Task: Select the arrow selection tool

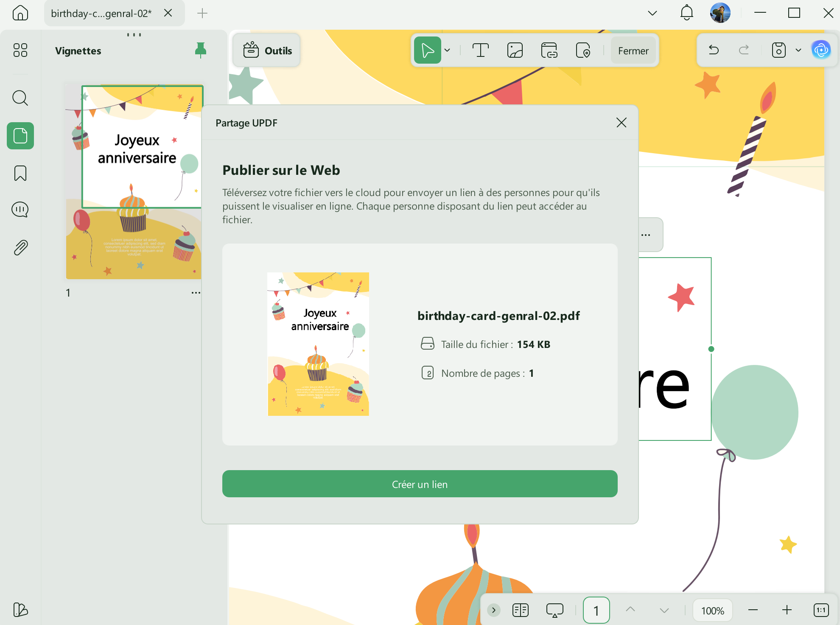Action: 427,50
